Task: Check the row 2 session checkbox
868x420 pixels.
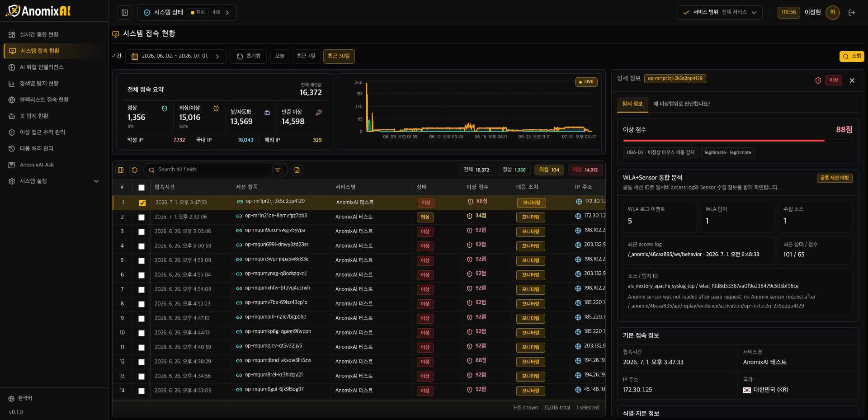Action: coord(142,217)
